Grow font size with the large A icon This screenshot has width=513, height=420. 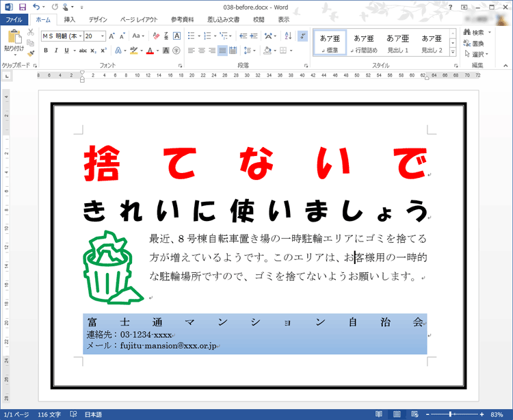[x=111, y=36]
